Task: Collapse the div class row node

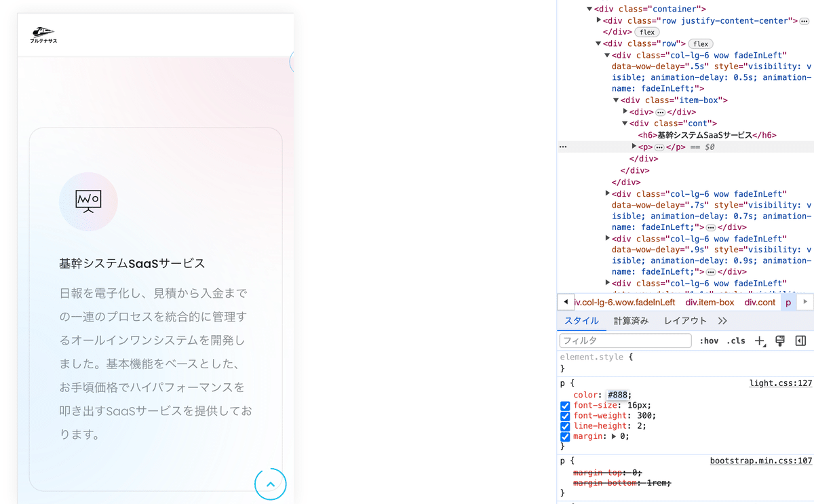Action: (x=598, y=44)
